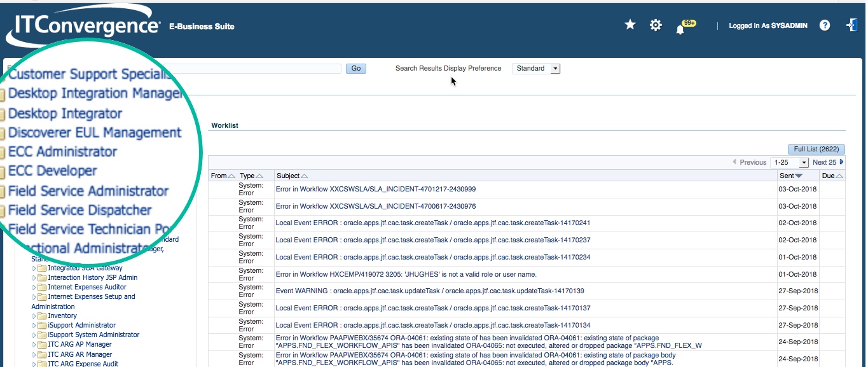The width and height of the screenshot is (868, 367).
Task: Expand the Integrated SOA Gateway node
Action: click(34, 268)
